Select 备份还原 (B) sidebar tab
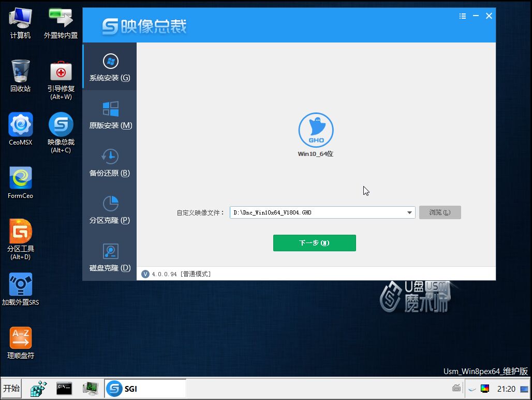532x400 pixels. 110,162
